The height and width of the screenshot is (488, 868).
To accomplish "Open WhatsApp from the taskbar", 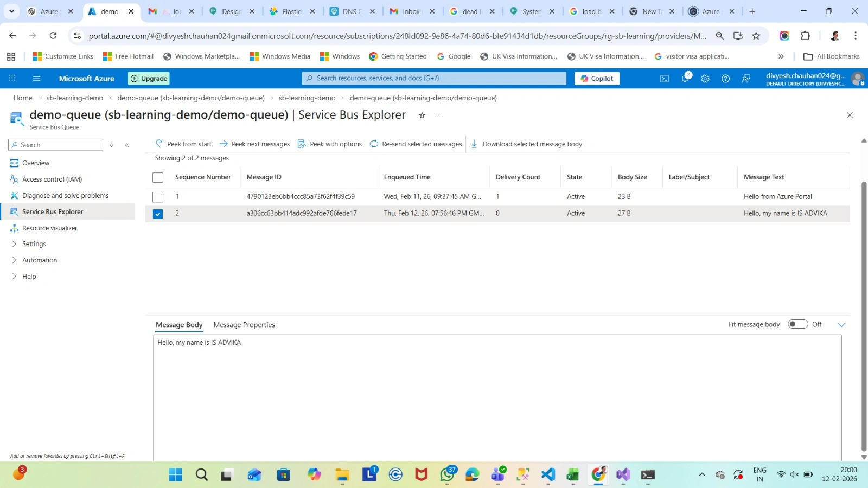I will (x=448, y=475).
